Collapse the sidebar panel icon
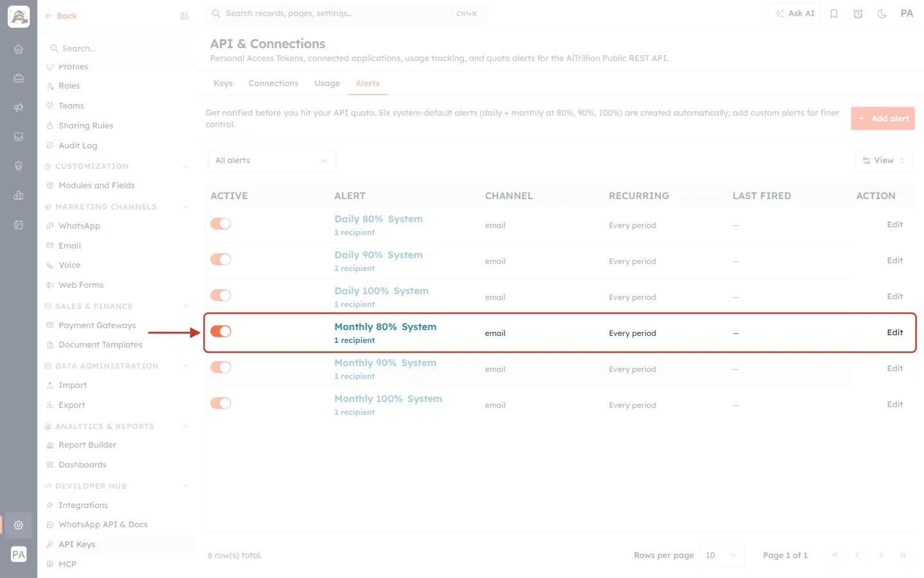924x578 pixels. pyautogui.click(x=184, y=16)
